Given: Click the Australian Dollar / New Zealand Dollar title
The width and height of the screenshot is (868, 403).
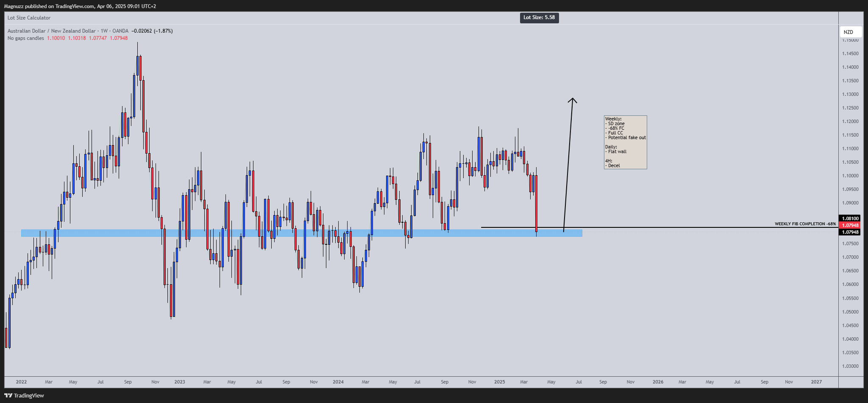Looking at the screenshot, I should (52, 31).
